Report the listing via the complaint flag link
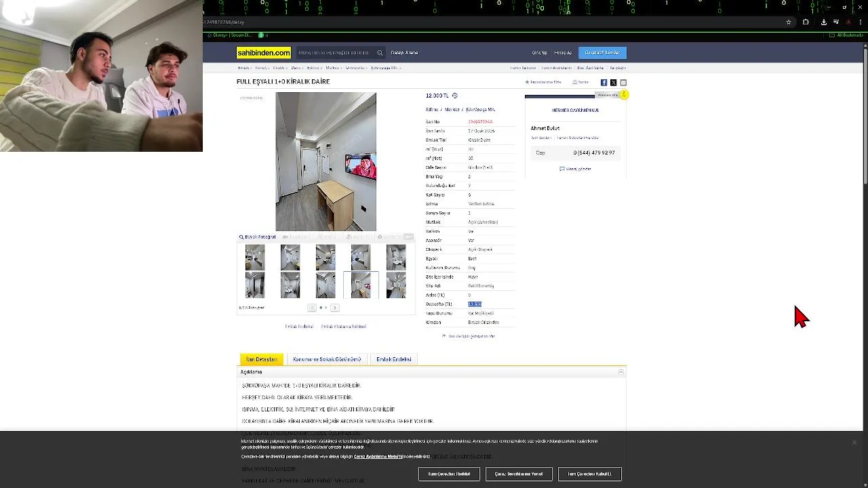 pos(469,336)
